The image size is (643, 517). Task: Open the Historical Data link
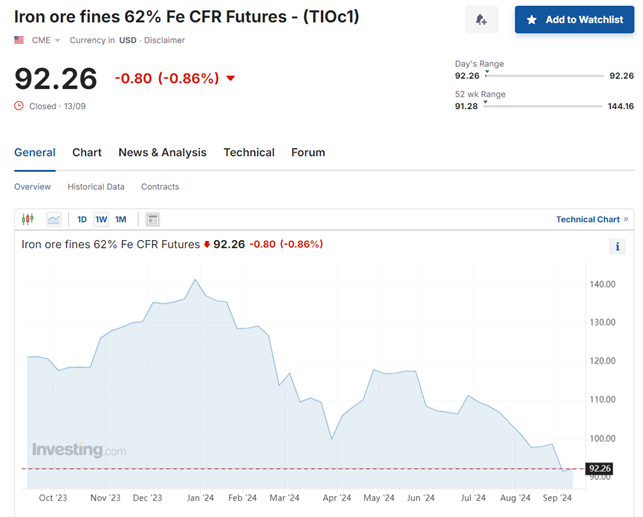click(x=96, y=187)
